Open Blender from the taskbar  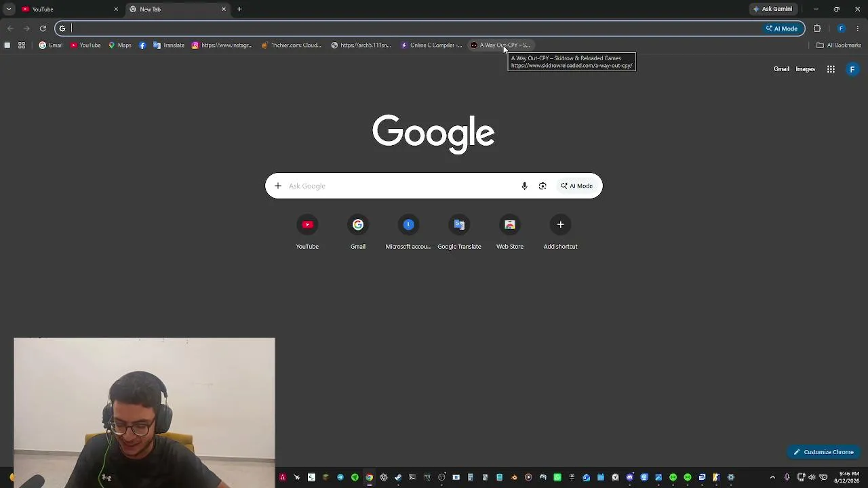pyautogui.click(x=514, y=477)
